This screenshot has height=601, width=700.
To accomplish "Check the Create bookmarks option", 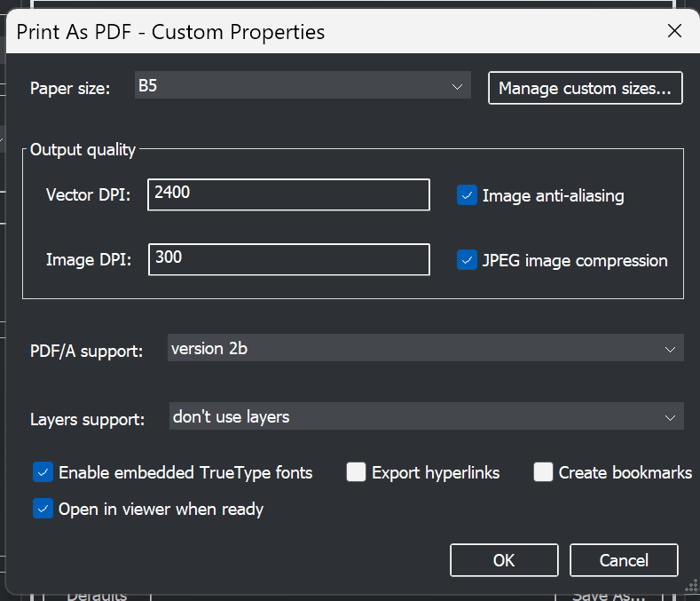I will coord(543,472).
